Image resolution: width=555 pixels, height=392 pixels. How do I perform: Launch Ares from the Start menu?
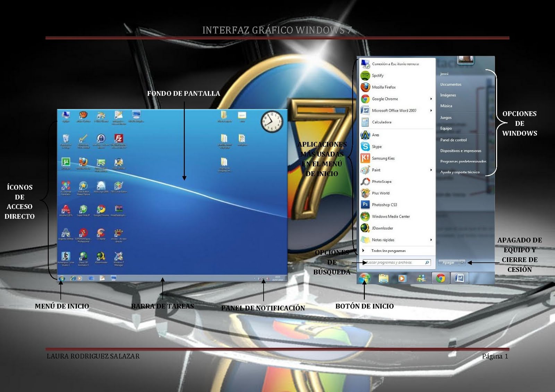click(x=376, y=135)
